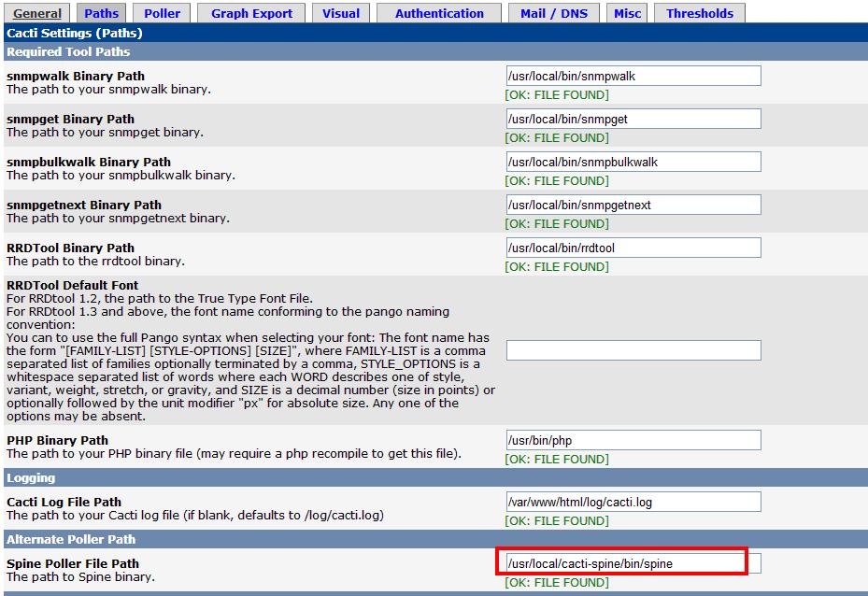Select the Paths tab
Image resolution: width=868 pixels, height=596 pixels.
[101, 13]
